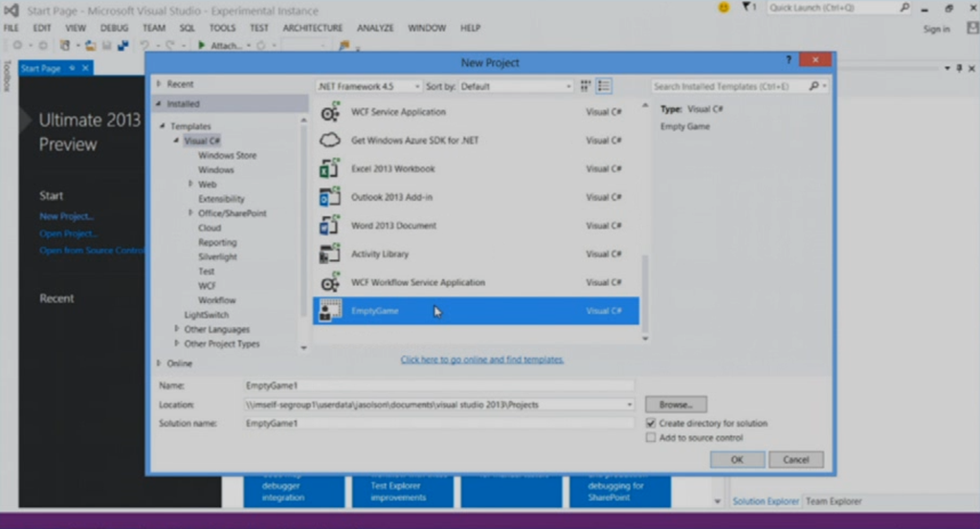Viewport: 980px width, 529px height.
Task: Click the Solution name input field
Action: coord(439,423)
